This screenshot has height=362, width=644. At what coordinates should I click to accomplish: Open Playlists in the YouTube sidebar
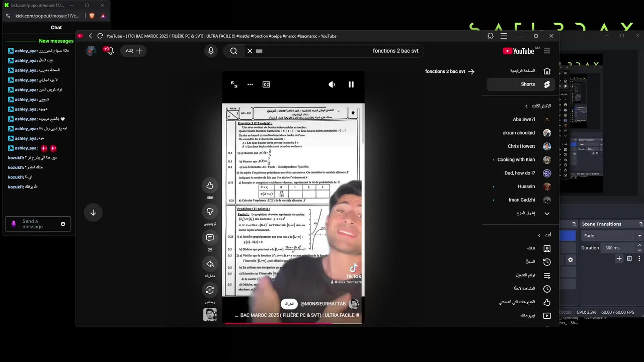[x=521, y=276]
